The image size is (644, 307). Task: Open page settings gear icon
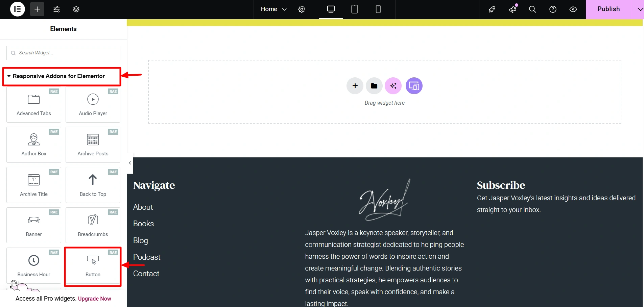[x=302, y=9]
